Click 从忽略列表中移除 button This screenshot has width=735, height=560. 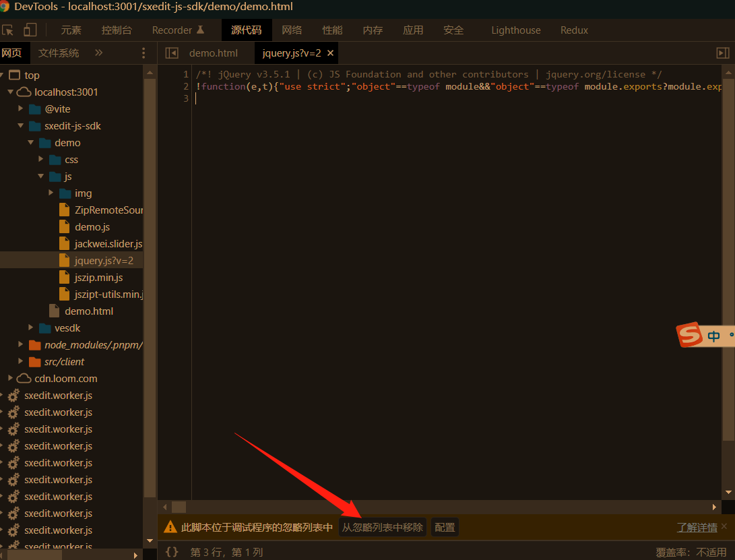[382, 527]
